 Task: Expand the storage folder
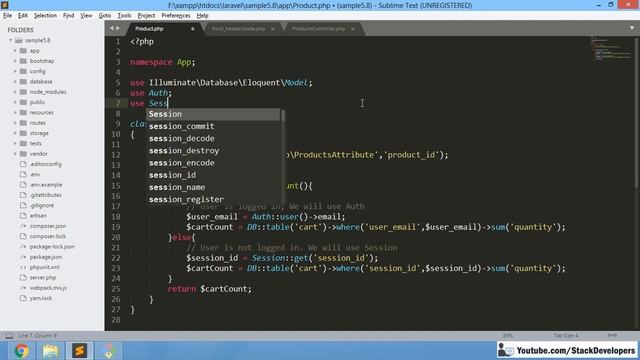15,133
